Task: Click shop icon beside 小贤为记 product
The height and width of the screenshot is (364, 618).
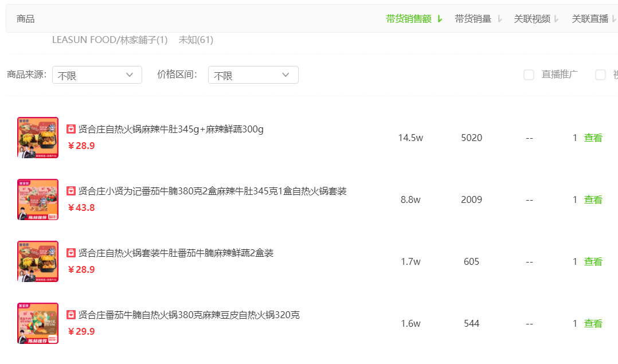Action: 71,191
